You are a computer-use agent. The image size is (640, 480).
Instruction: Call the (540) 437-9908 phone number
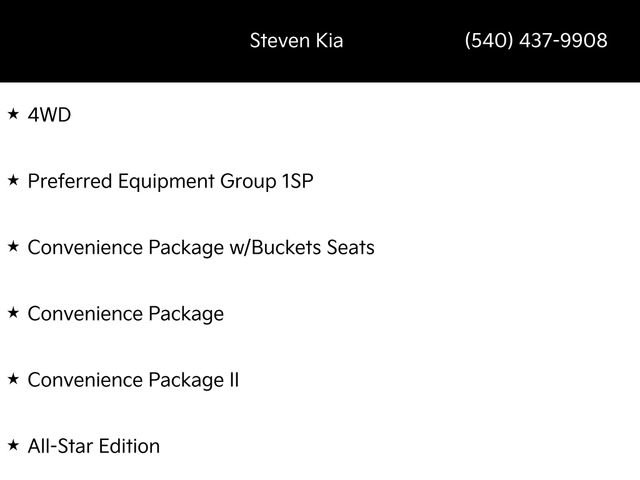coord(536,41)
